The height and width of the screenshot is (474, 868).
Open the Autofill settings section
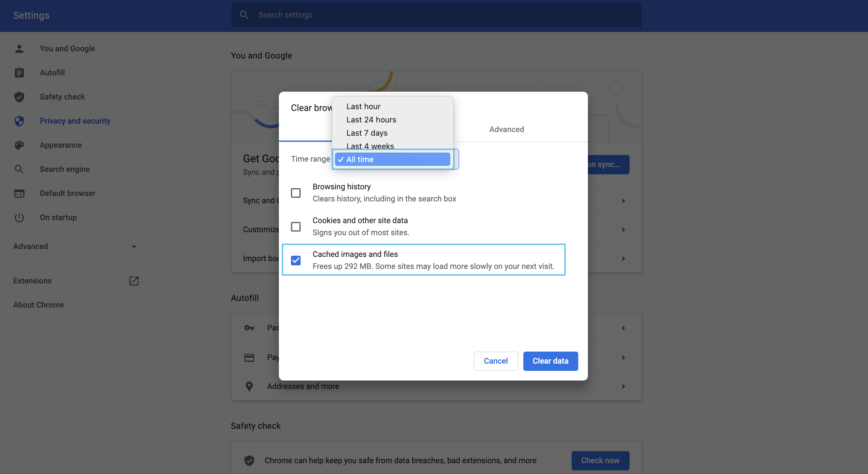coord(52,73)
